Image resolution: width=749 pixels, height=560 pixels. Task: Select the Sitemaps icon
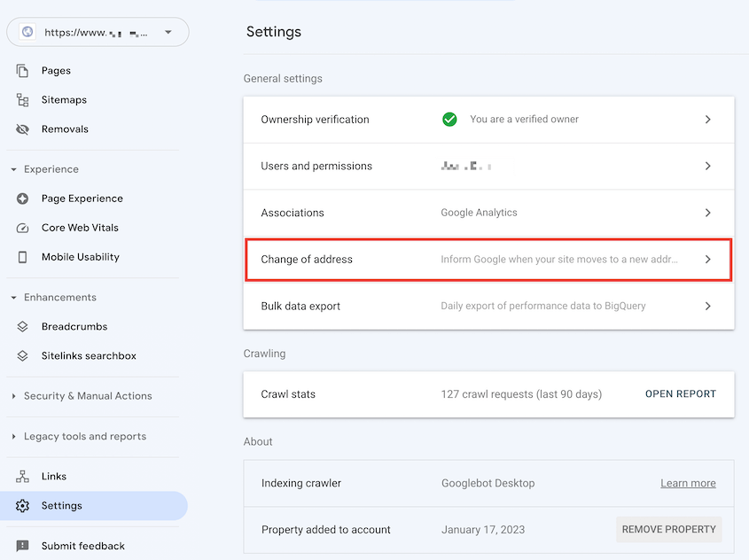pos(21,99)
